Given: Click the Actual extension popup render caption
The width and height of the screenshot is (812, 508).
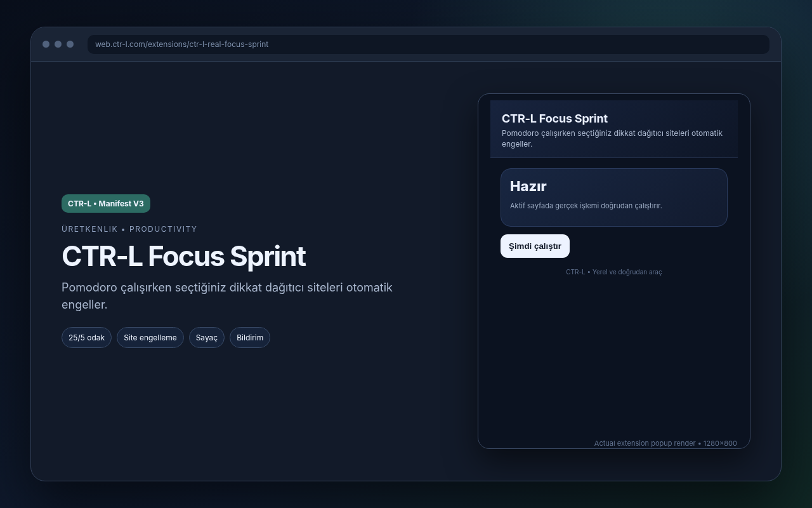Looking at the screenshot, I should point(665,443).
